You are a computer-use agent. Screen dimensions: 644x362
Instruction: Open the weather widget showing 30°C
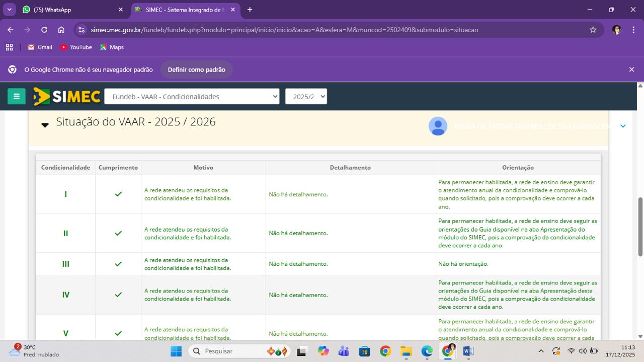pos(34,351)
